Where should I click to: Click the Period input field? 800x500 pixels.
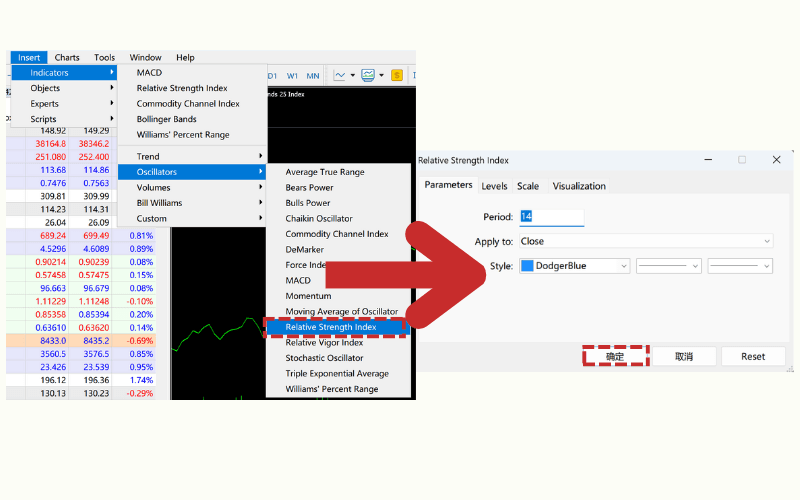point(552,217)
